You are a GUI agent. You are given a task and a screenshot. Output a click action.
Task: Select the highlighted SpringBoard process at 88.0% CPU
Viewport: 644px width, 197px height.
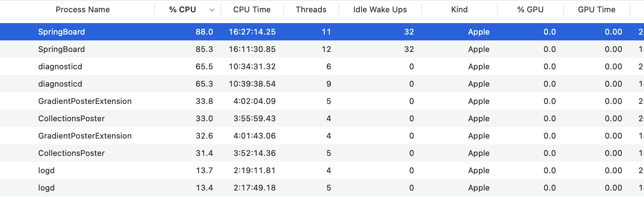click(62, 32)
